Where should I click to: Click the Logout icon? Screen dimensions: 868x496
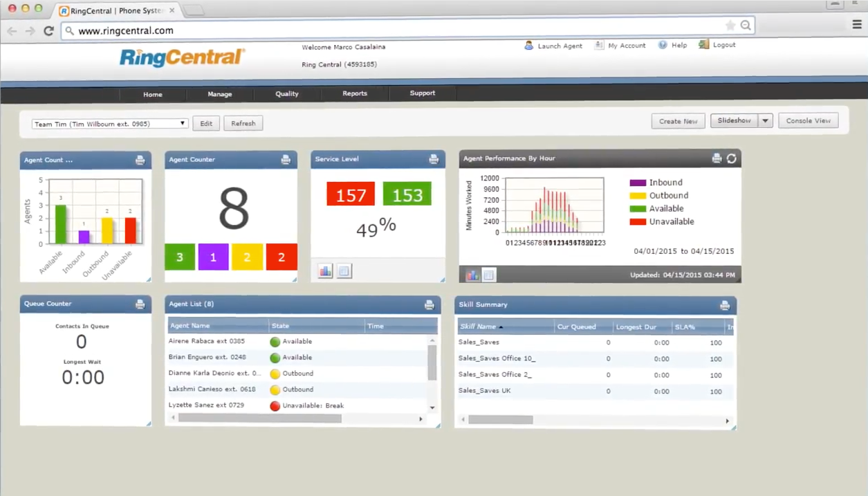pos(703,44)
